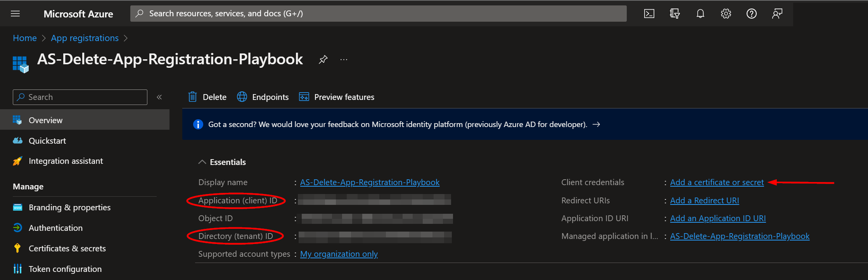Pin the AS-Delete-App-Registration-Playbook page
The image size is (868, 280).
coord(323,60)
